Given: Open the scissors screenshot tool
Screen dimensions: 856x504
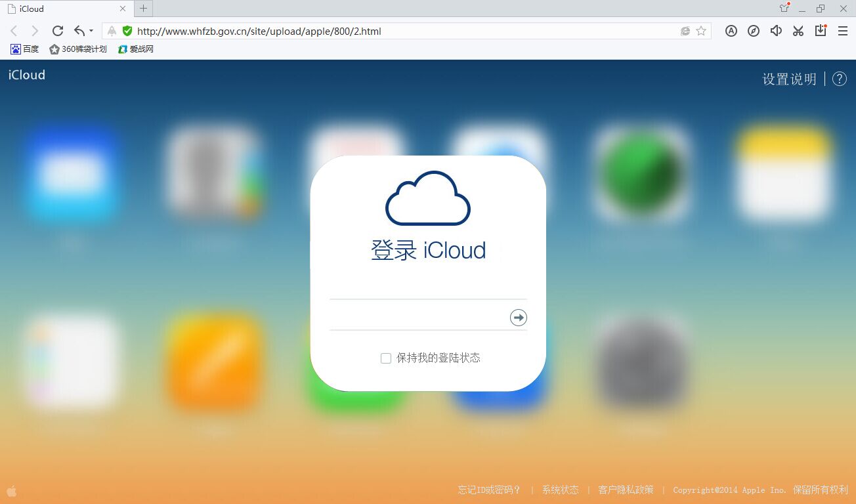Looking at the screenshot, I should 798,31.
